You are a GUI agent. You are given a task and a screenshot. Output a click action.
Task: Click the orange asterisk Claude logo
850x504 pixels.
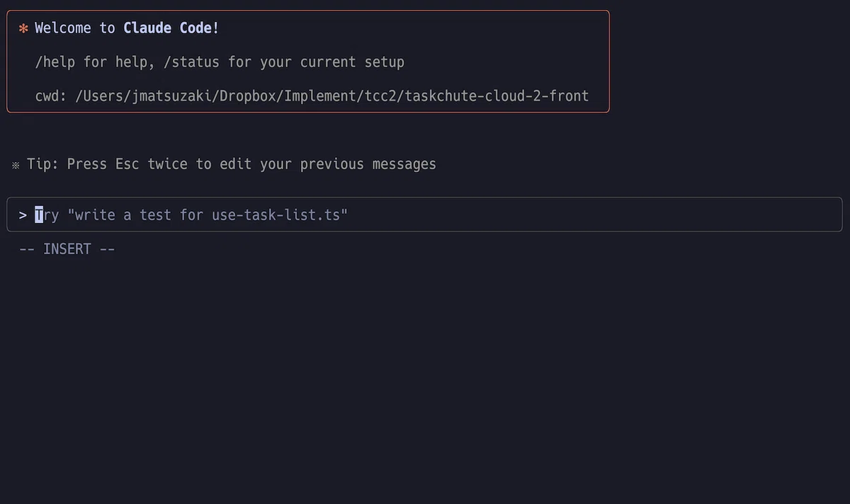pyautogui.click(x=23, y=28)
